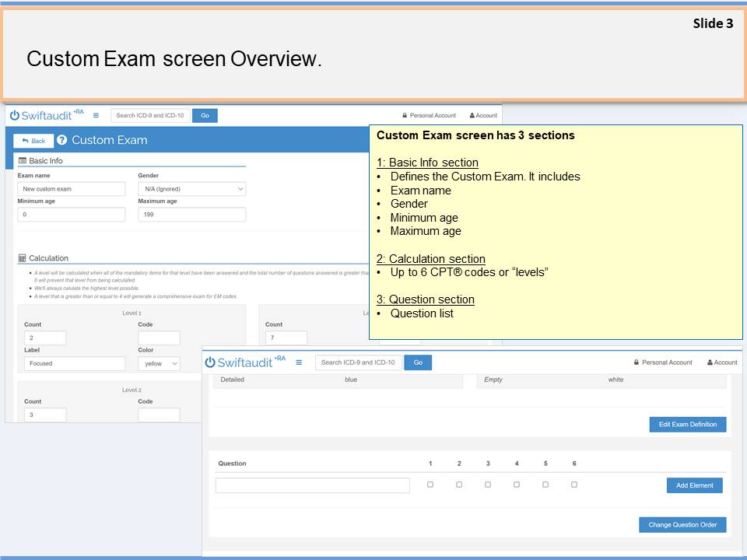This screenshot has width=747, height=560.
Task: Enable the level 6 checkbox in the Question row
Action: coord(574,485)
